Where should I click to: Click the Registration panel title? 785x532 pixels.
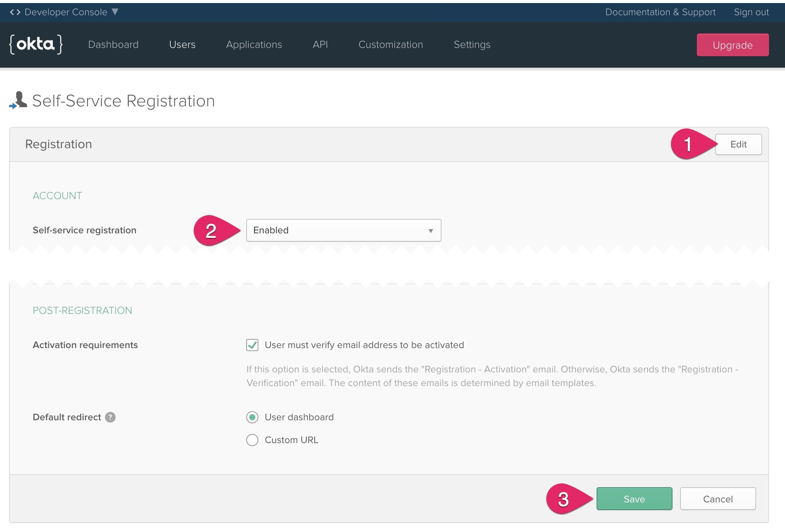(59, 144)
